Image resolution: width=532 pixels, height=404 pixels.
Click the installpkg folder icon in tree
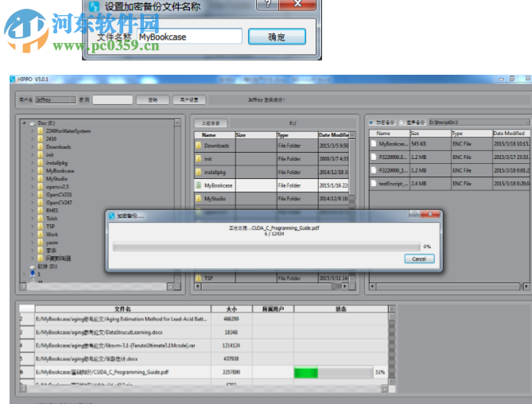[x=41, y=163]
